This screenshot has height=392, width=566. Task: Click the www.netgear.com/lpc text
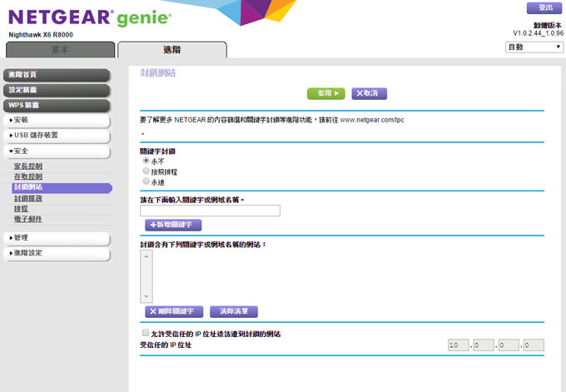pos(372,120)
